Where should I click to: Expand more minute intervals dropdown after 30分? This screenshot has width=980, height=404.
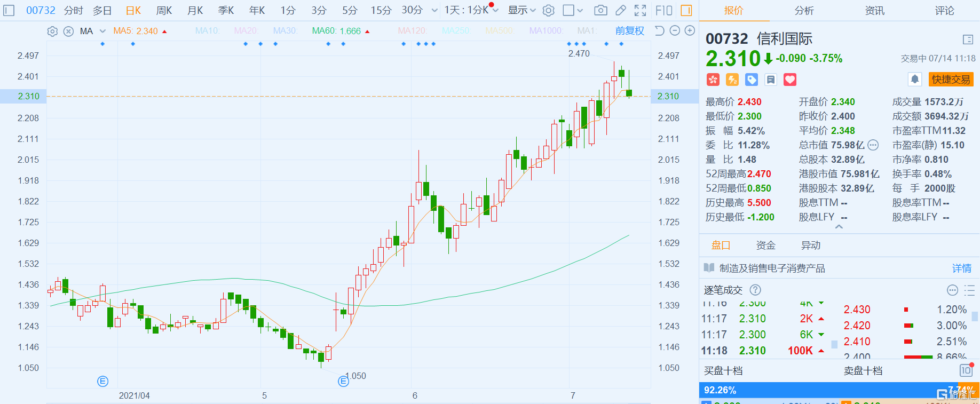coord(434,10)
